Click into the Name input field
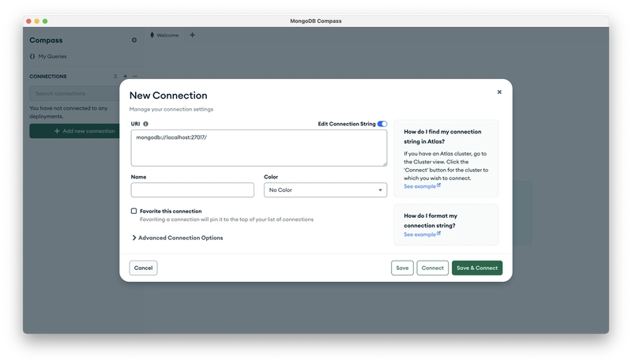 tap(192, 190)
